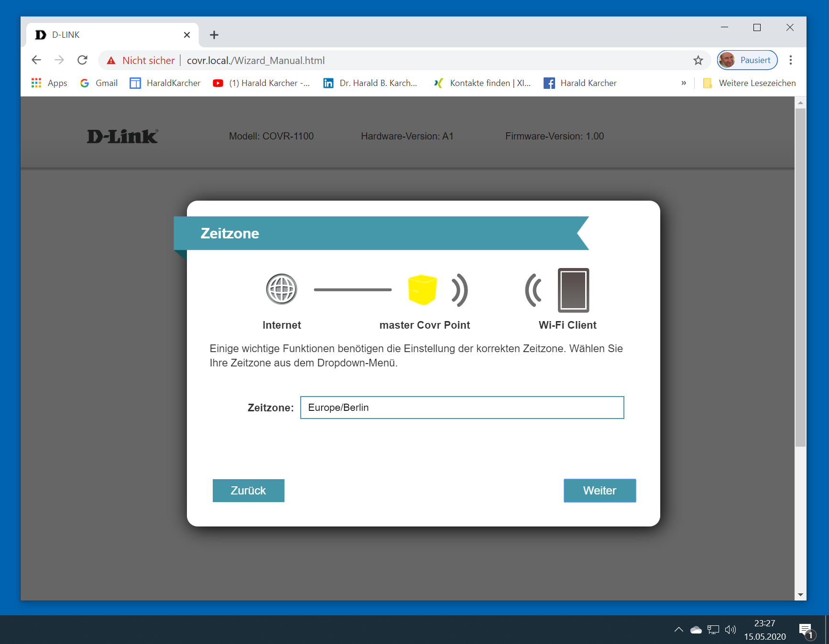Click the 'Hardware-Version: A1' text
The width and height of the screenshot is (829, 644).
pyautogui.click(x=407, y=136)
